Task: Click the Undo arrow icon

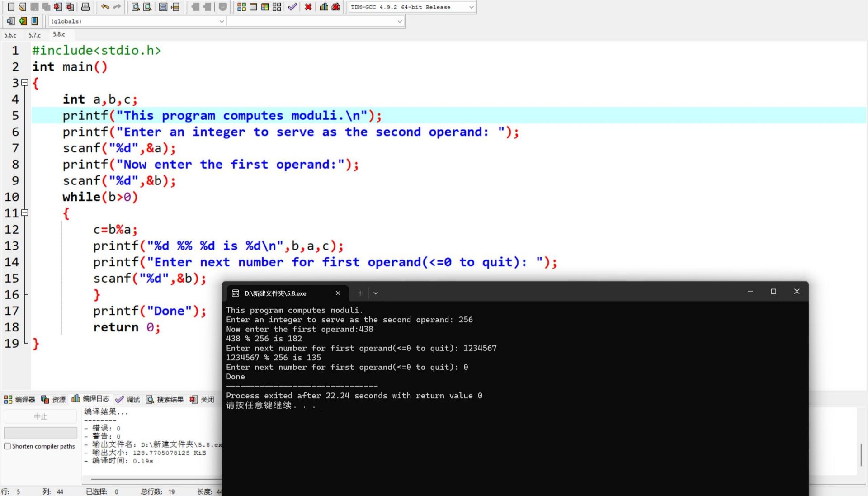Action: pos(105,7)
